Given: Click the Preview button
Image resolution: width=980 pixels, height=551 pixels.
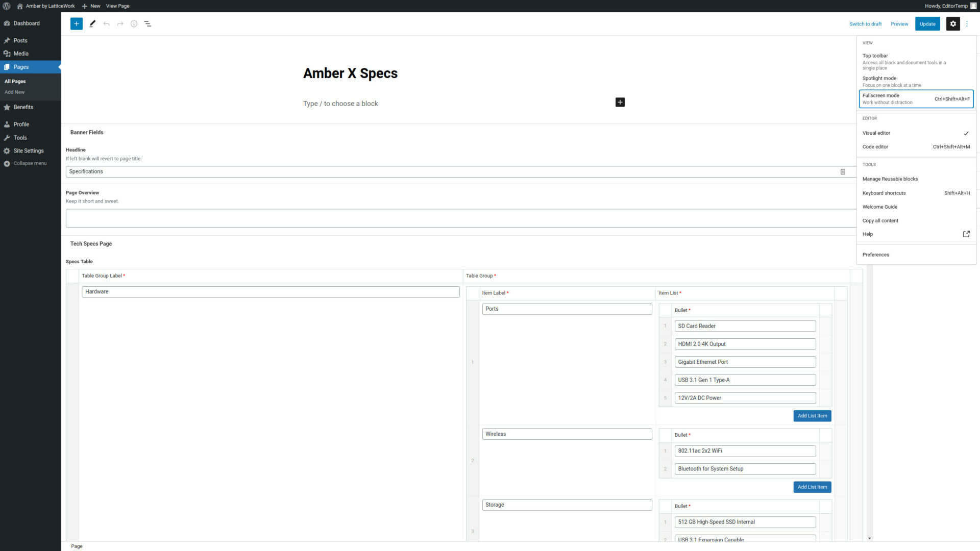Looking at the screenshot, I should [x=899, y=24].
